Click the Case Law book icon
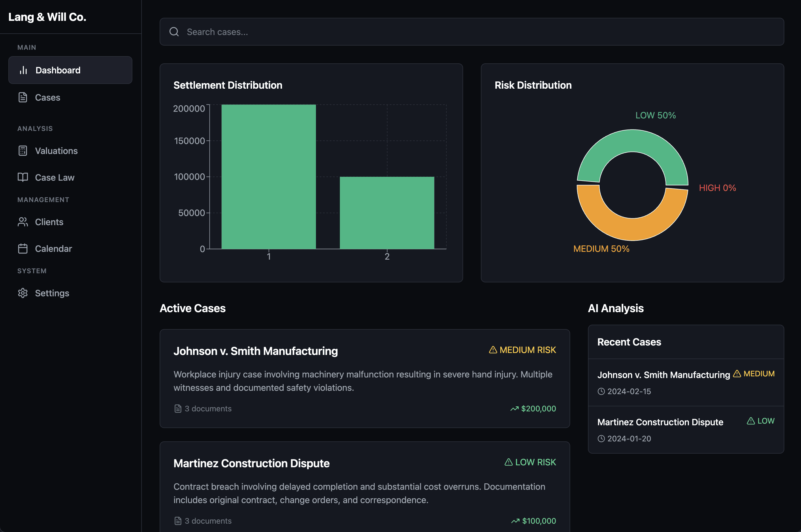This screenshot has width=801, height=532. click(x=23, y=177)
